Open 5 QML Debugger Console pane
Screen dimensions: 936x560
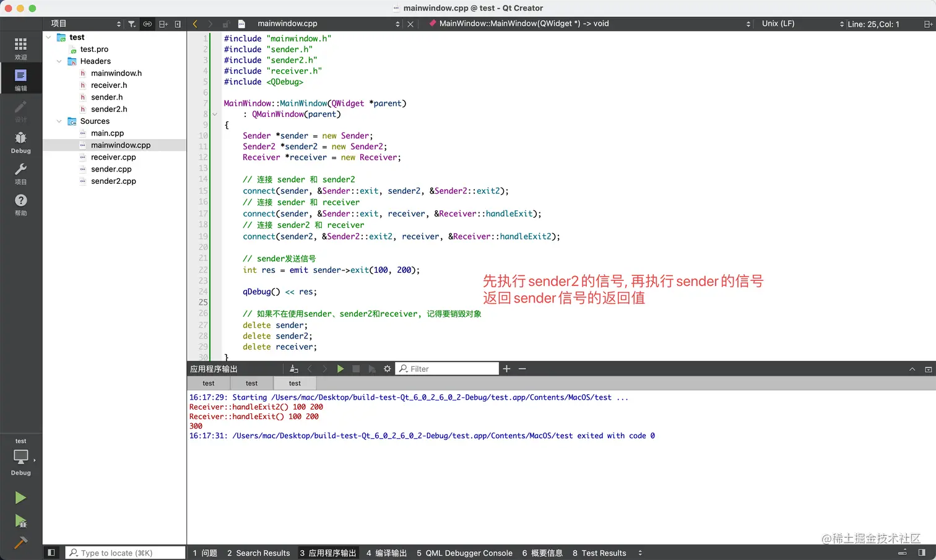coord(464,553)
